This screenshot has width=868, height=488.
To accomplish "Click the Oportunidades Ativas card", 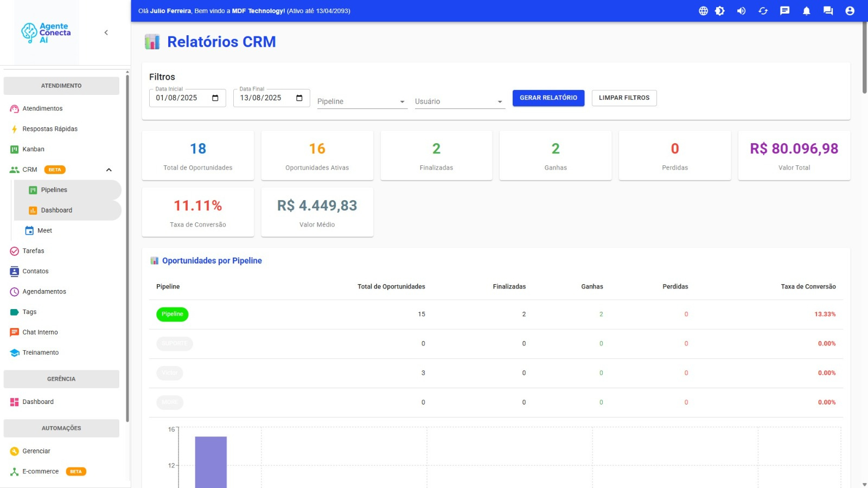I will coord(317,156).
